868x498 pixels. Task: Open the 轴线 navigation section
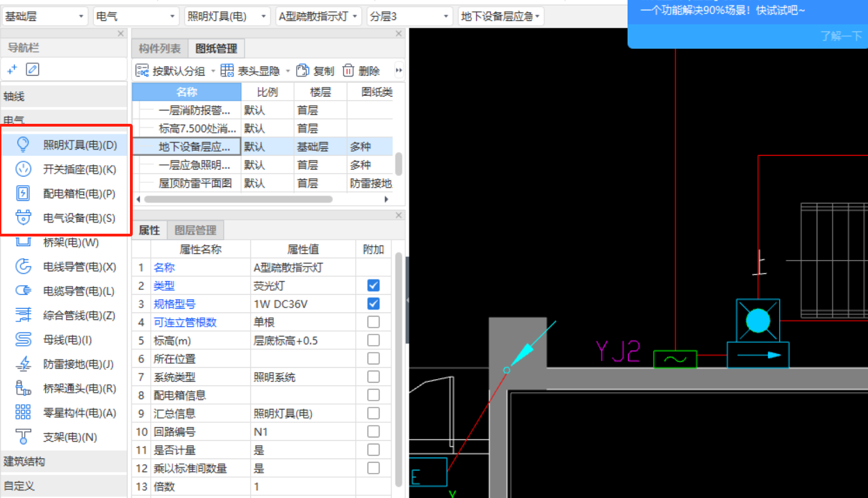point(64,97)
